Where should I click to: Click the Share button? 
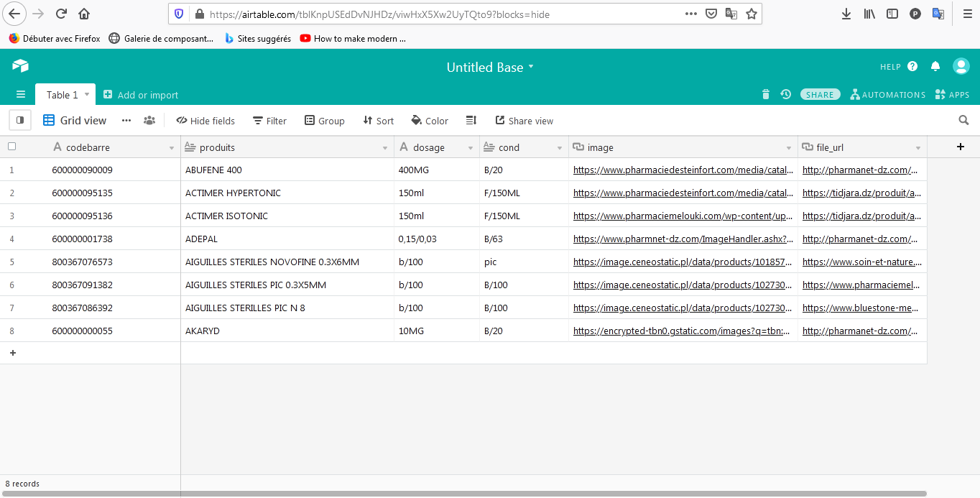(x=820, y=95)
